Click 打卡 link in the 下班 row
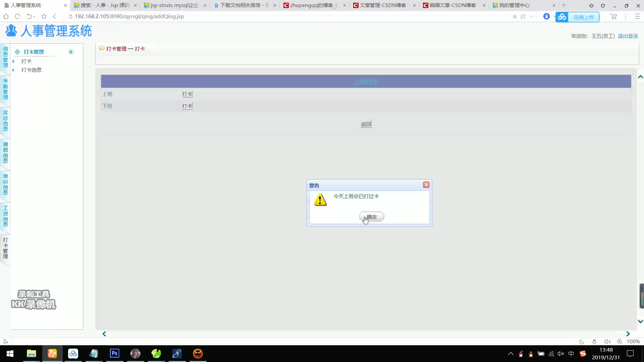The image size is (644, 362). 187,106
